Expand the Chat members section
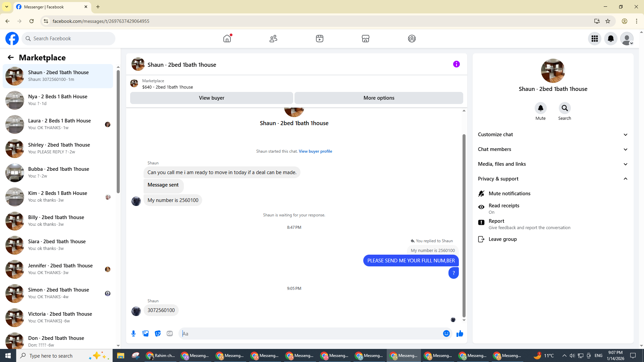 coord(553,149)
